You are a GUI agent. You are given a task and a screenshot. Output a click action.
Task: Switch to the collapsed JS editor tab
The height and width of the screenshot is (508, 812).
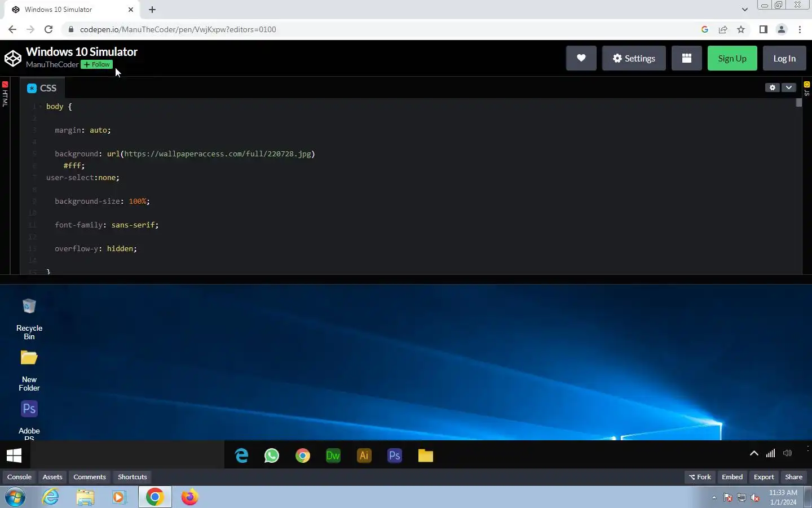(807, 89)
